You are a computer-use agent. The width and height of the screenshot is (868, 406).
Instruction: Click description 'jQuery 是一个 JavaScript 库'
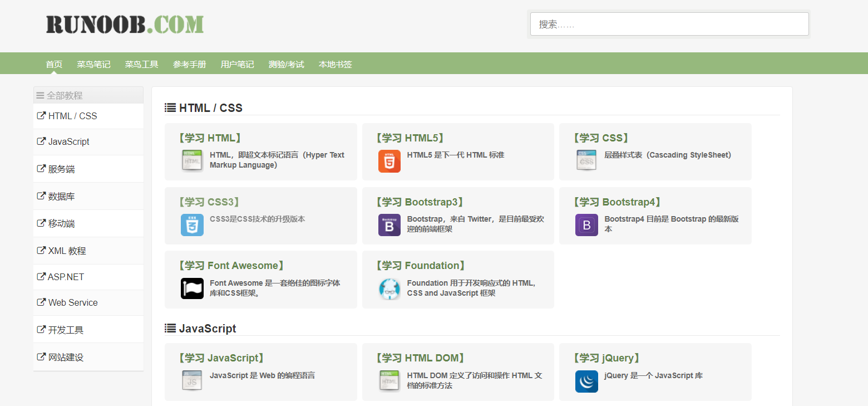[653, 375]
